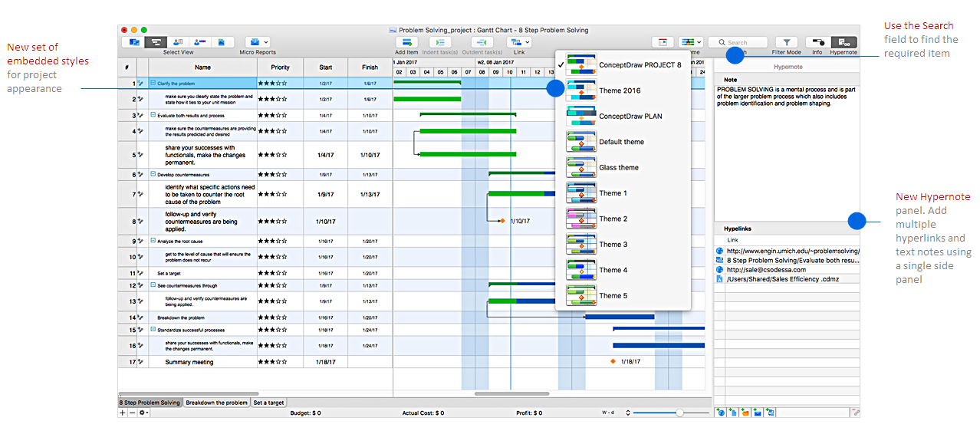980x444 pixels.
Task: Select the Theme 2 thumbnail
Action: pos(581,219)
